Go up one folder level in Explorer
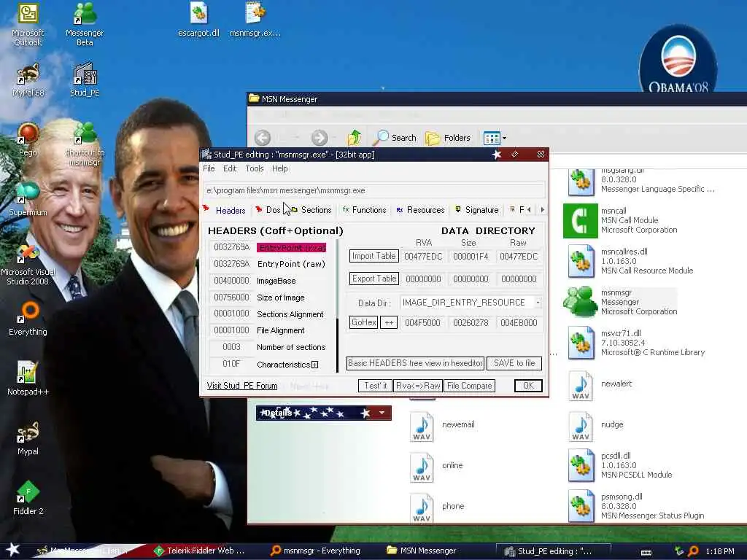 [354, 138]
